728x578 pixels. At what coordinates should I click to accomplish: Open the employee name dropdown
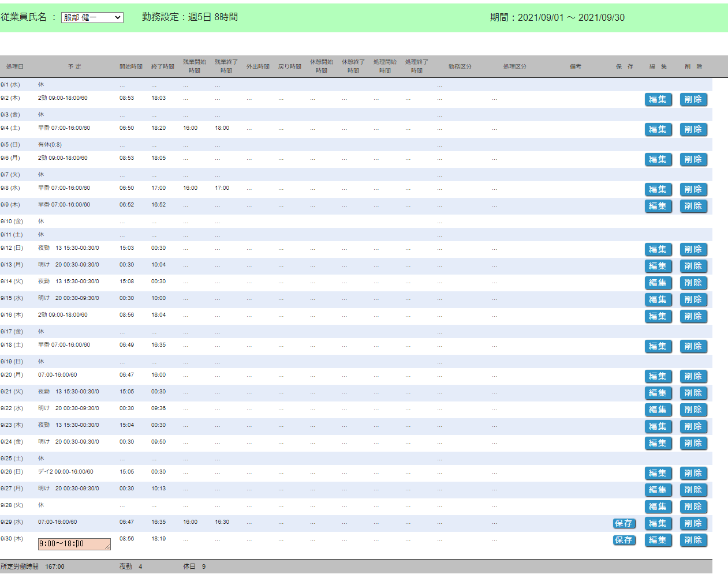[x=92, y=18]
